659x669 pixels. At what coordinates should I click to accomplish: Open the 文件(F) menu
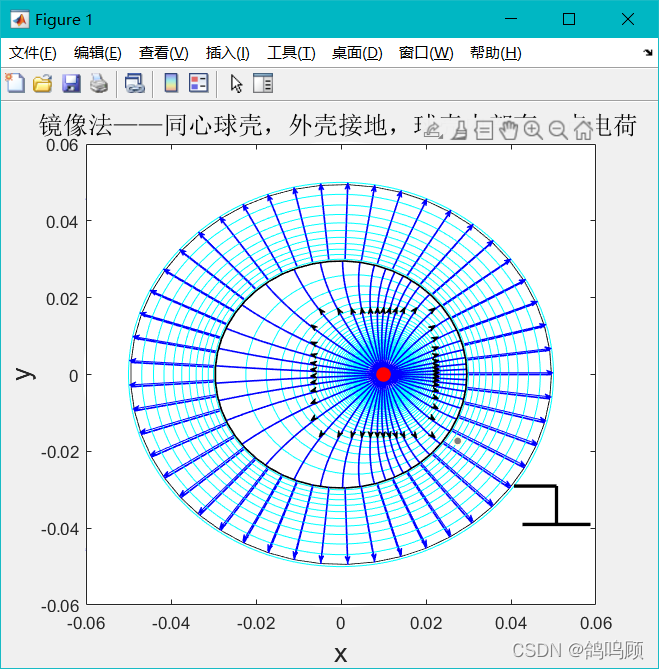pyautogui.click(x=32, y=53)
